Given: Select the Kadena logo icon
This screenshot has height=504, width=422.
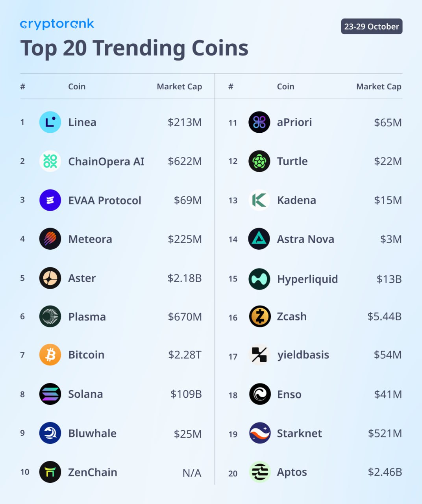Looking at the screenshot, I should coord(259,200).
